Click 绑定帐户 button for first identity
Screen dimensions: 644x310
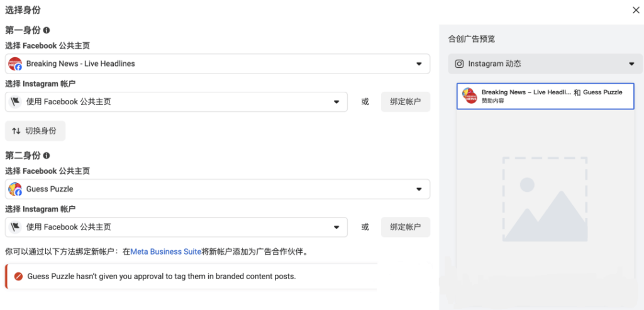point(406,102)
